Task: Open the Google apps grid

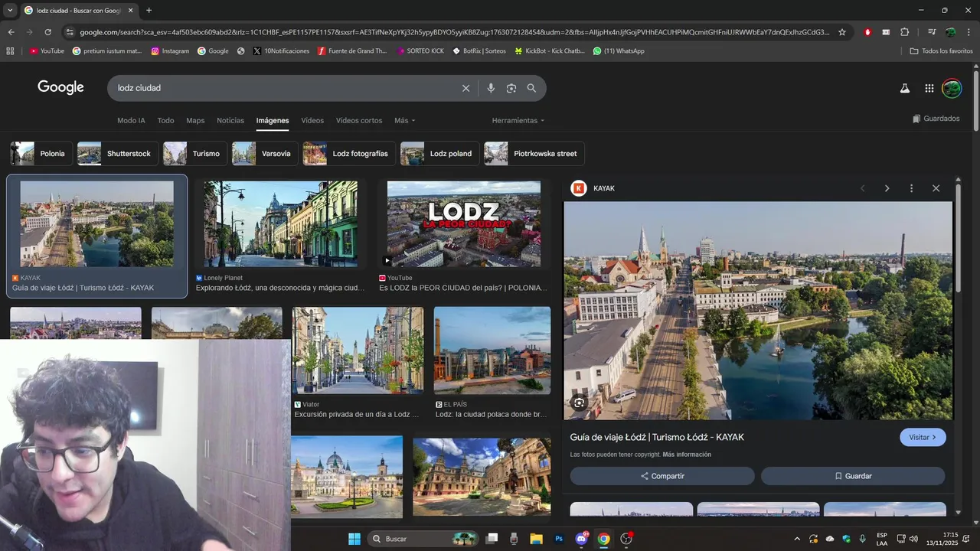Action: coord(929,88)
